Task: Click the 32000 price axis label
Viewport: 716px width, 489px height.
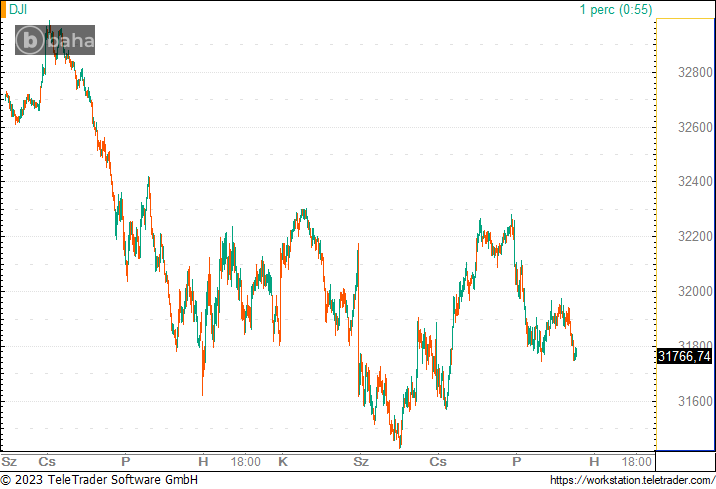Action: pyautogui.click(x=695, y=292)
